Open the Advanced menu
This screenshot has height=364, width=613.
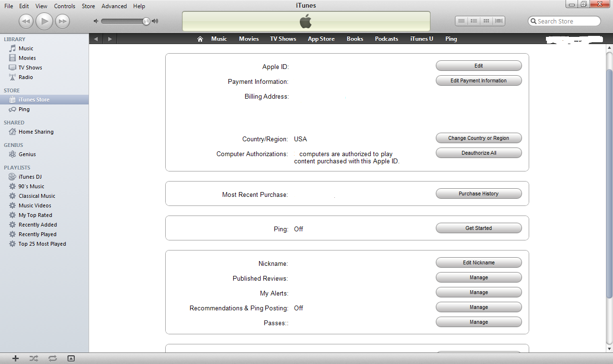tap(114, 6)
